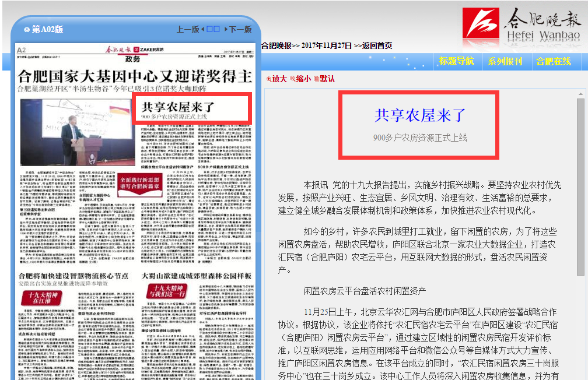The width and height of the screenshot is (588, 380).
Task: Click the article vertical scrollbar thumb
Action: tap(580, 187)
